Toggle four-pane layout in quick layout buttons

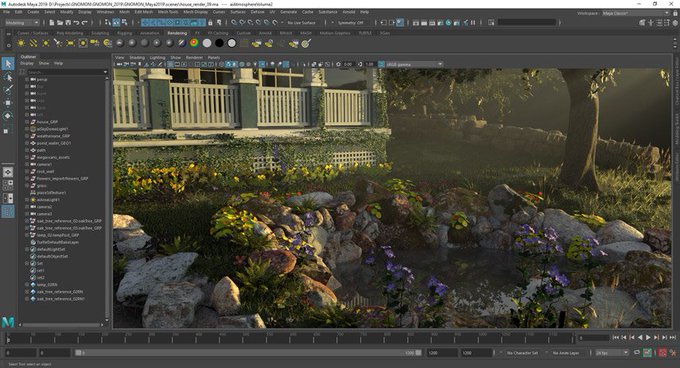click(x=8, y=185)
